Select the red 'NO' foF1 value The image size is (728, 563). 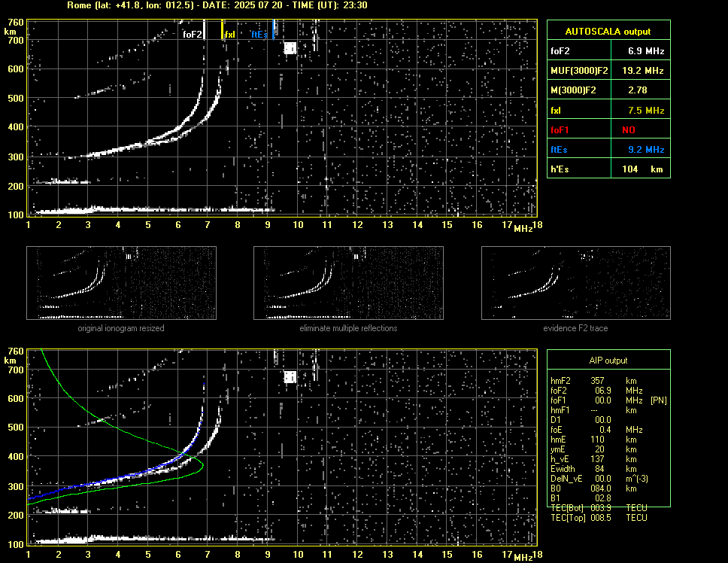tap(629, 130)
